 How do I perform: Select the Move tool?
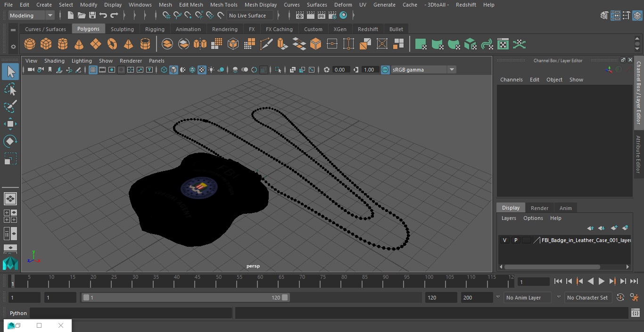pyautogui.click(x=10, y=124)
